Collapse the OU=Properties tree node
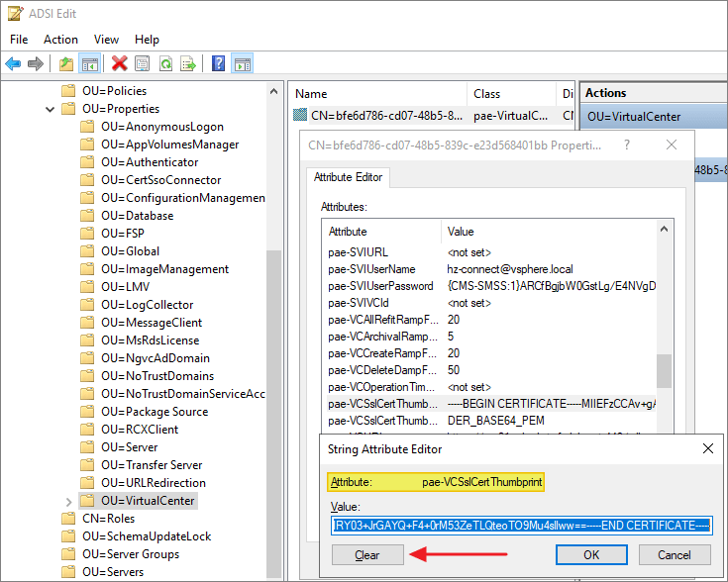This screenshot has height=582, width=728. tap(51, 109)
